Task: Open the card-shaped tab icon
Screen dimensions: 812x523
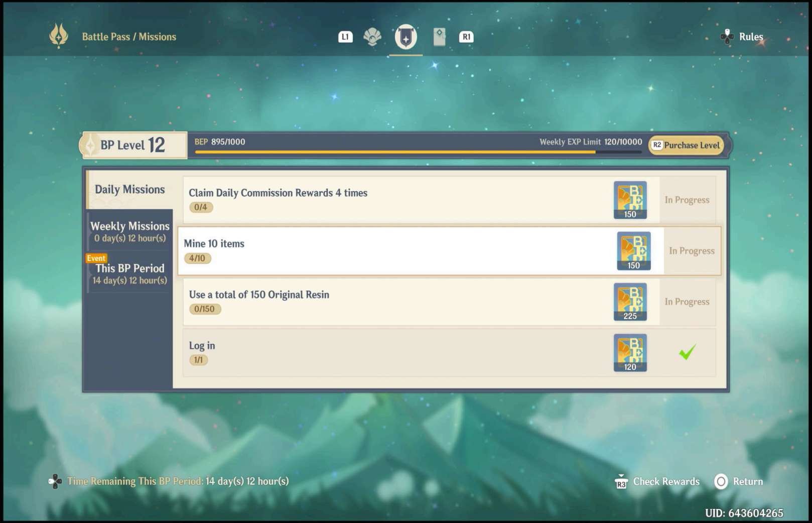Action: point(439,37)
